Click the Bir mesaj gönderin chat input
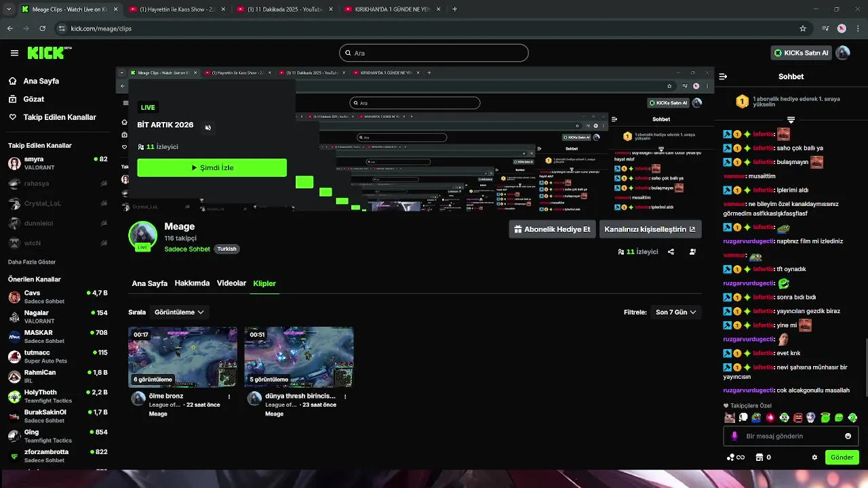868x488 pixels. pos(791,436)
